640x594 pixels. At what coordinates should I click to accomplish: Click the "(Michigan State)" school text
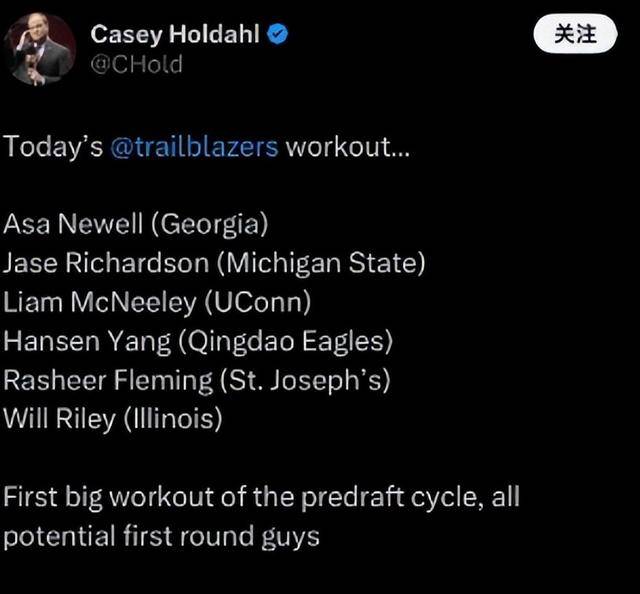(x=321, y=263)
